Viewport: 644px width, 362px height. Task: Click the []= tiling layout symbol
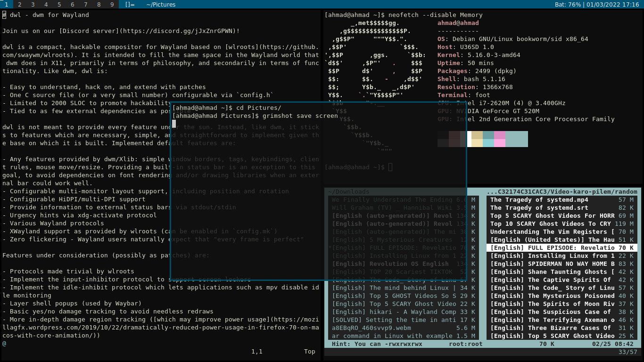tap(130, 4)
